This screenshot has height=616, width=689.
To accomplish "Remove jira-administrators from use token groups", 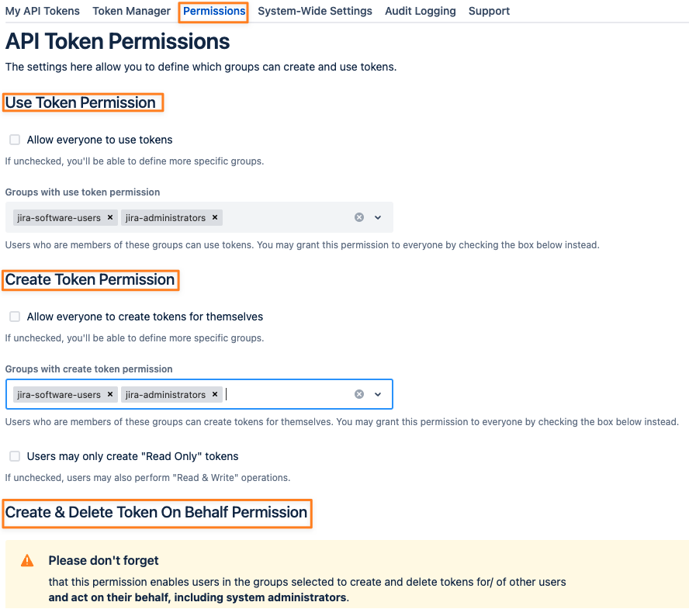I will pos(215,217).
